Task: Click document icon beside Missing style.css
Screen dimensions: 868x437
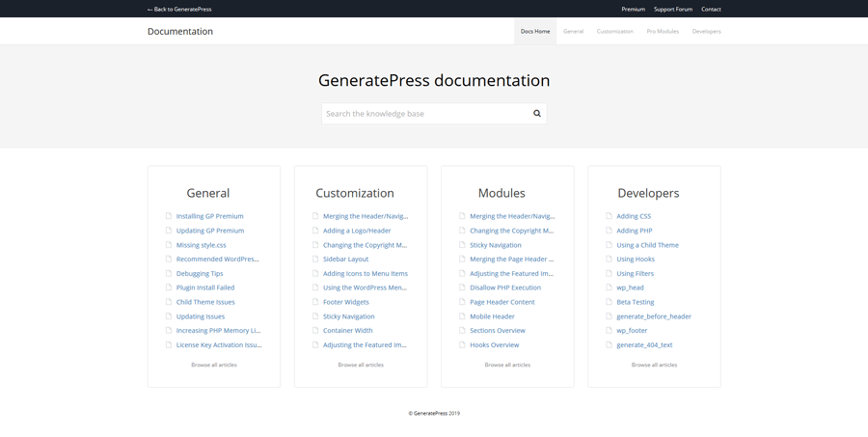Action: [169, 245]
